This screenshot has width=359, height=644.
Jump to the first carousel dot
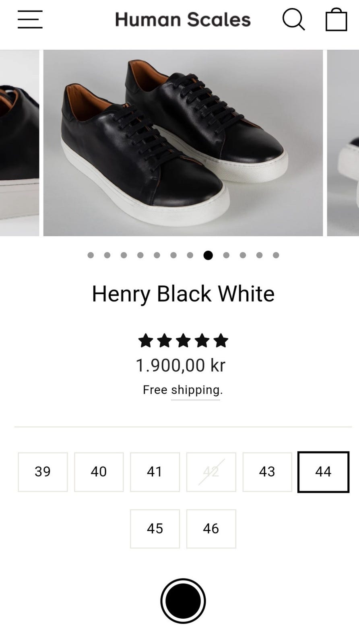tap(91, 255)
